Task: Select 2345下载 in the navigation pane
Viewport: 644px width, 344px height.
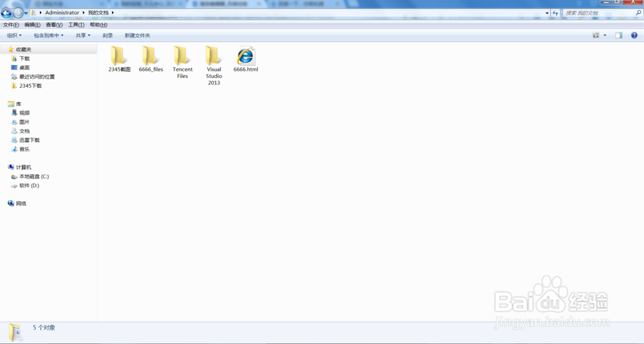Action: [30, 86]
